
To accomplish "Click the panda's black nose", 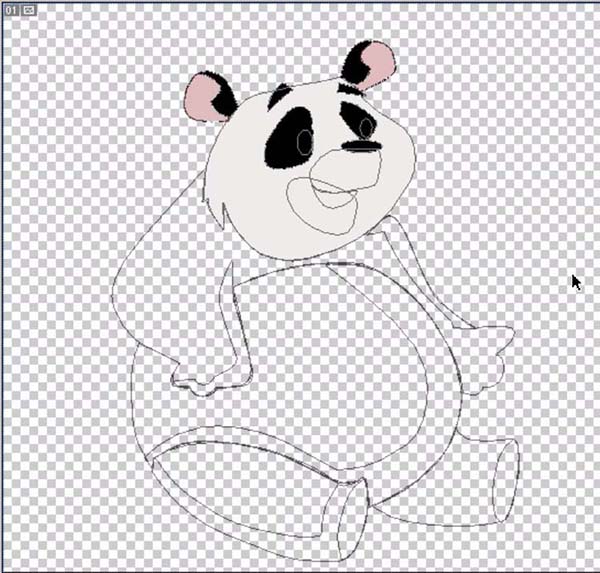I will pos(362,146).
